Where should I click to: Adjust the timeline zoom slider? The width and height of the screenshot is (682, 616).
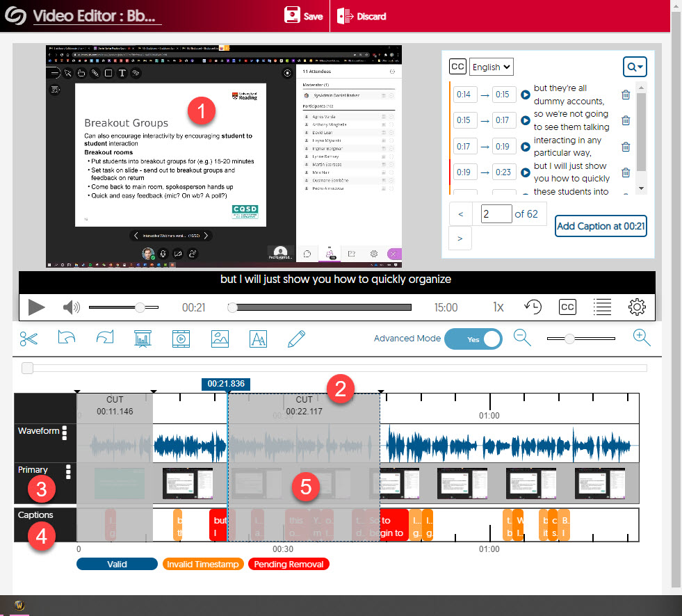580,339
